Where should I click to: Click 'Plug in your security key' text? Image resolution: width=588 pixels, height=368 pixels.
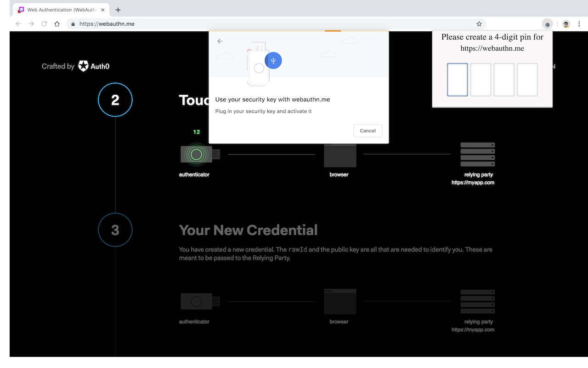tap(263, 111)
